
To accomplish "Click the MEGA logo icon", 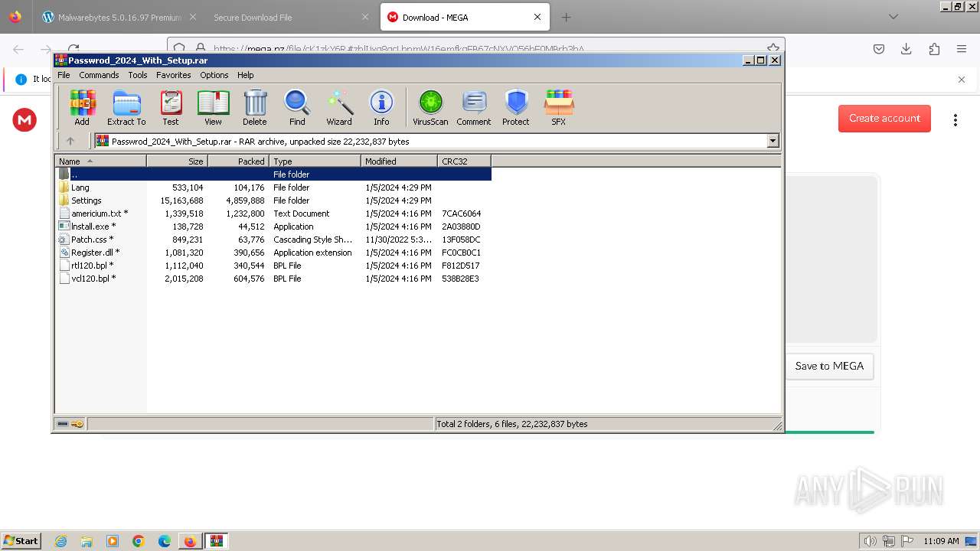I will (24, 119).
